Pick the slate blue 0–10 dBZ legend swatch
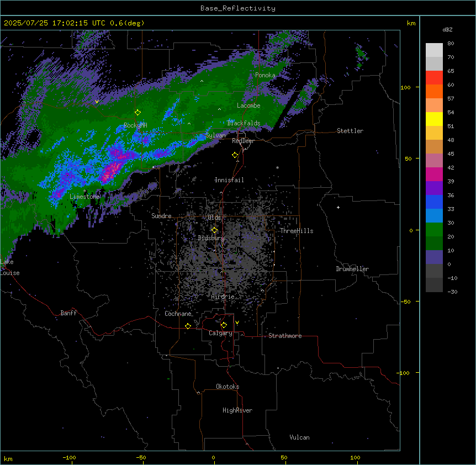The image size is (476, 465). [434, 257]
